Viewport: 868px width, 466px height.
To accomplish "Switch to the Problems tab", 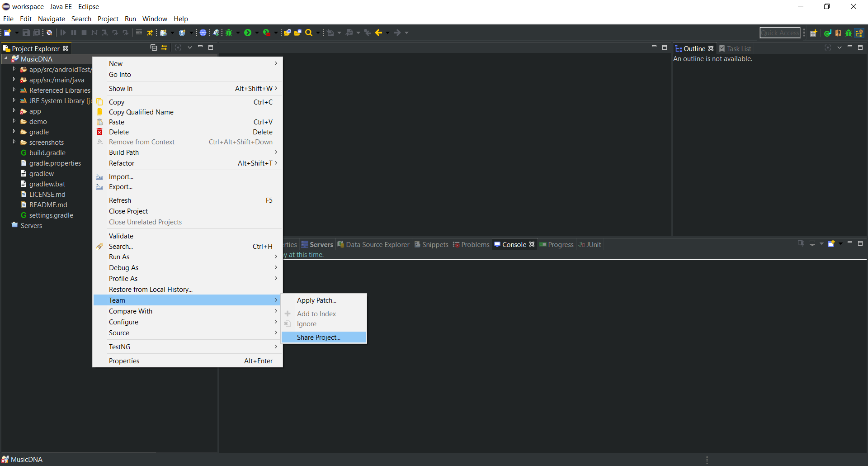I will tap(471, 244).
